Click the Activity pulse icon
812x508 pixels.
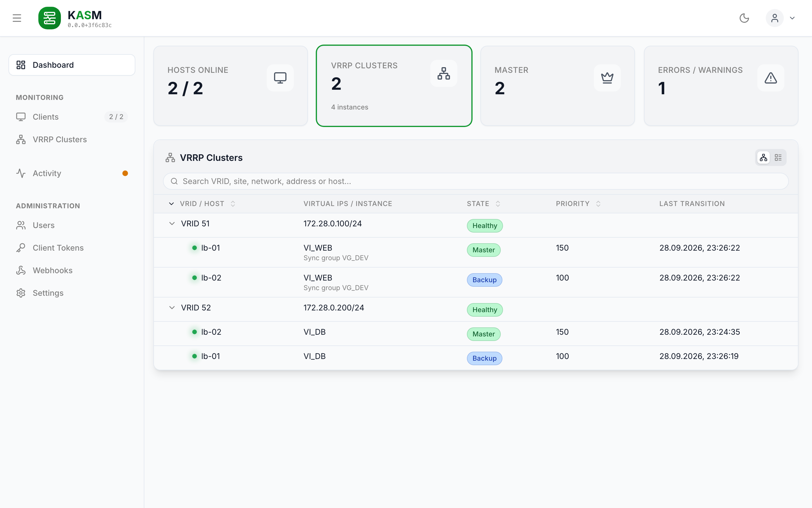[21, 173]
